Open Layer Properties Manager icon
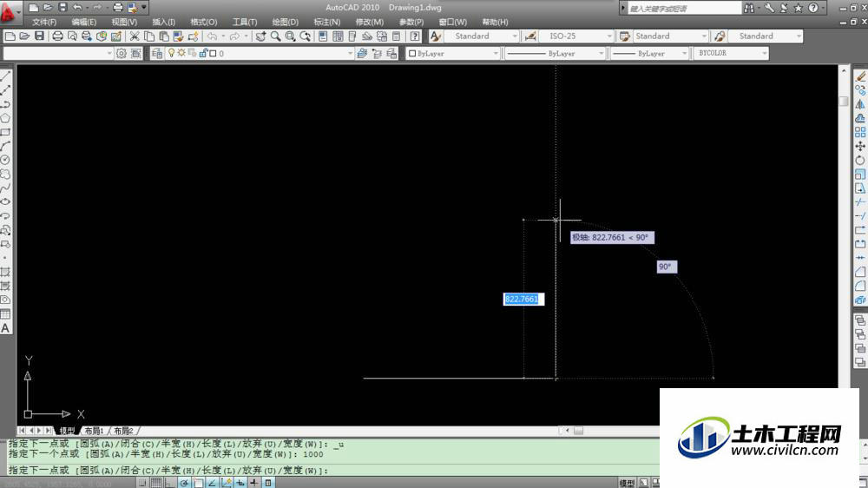The height and width of the screenshot is (488, 868). click(x=157, y=53)
